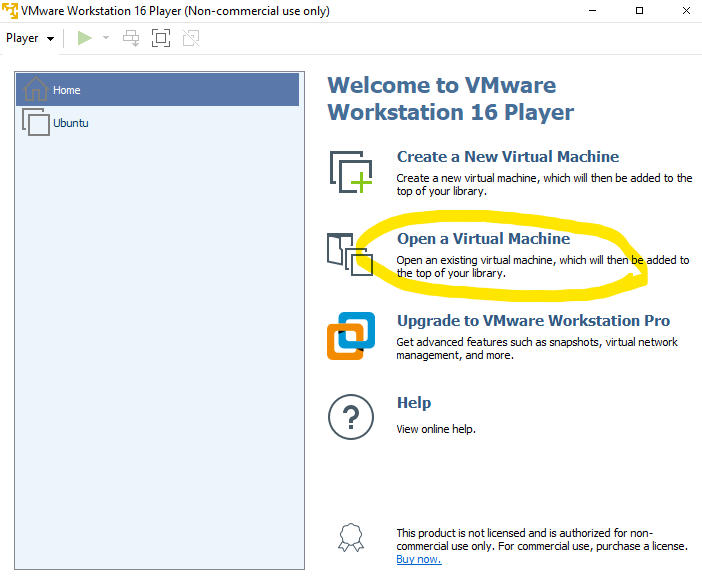Image resolution: width=702 pixels, height=584 pixels.
Task: Open the Help link
Action: 414,403
